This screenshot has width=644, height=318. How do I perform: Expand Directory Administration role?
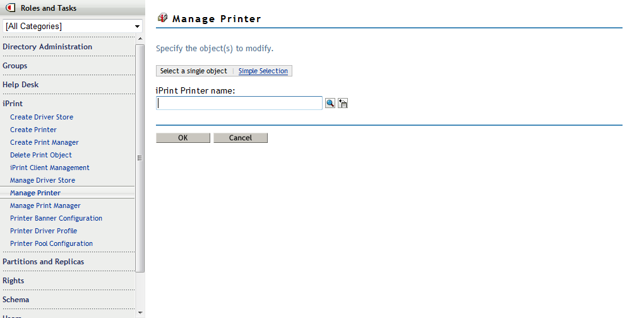[x=47, y=47]
